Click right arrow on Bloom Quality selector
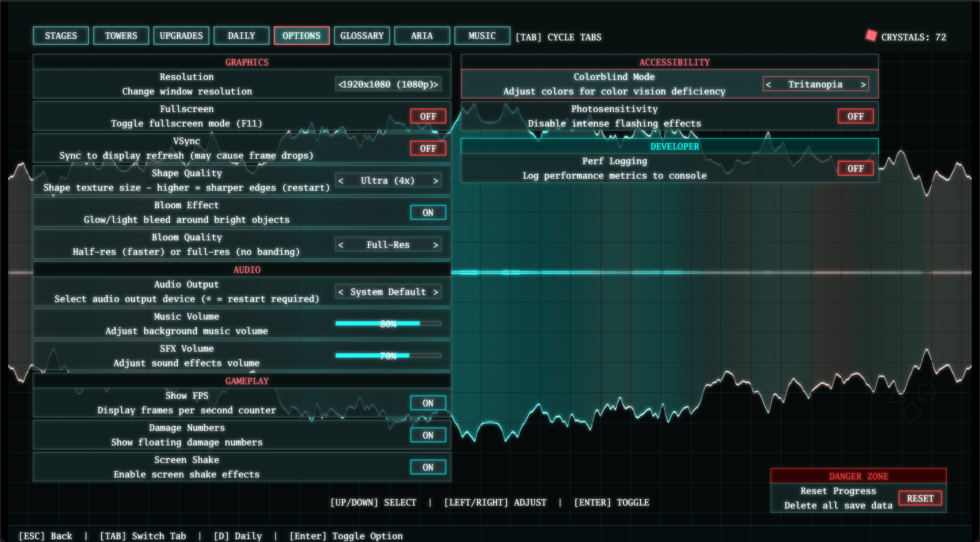Image resolution: width=980 pixels, height=542 pixels. pos(435,245)
